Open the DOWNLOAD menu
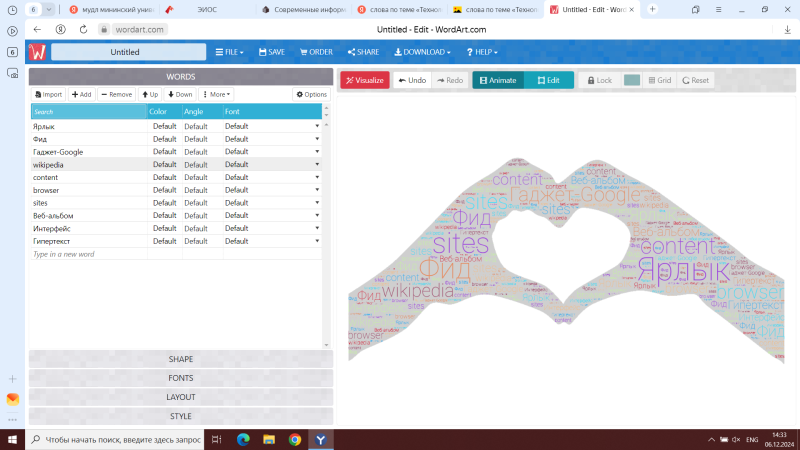This screenshot has height=450, width=800. point(423,52)
